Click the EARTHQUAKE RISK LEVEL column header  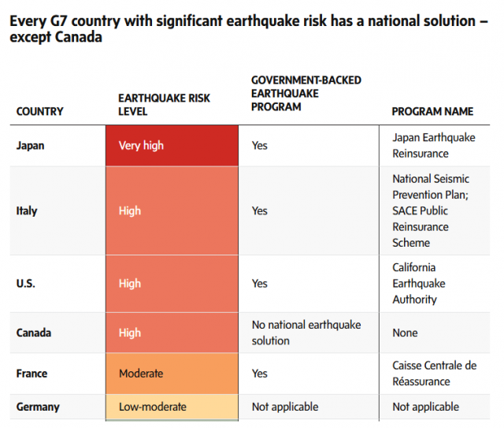(x=162, y=104)
